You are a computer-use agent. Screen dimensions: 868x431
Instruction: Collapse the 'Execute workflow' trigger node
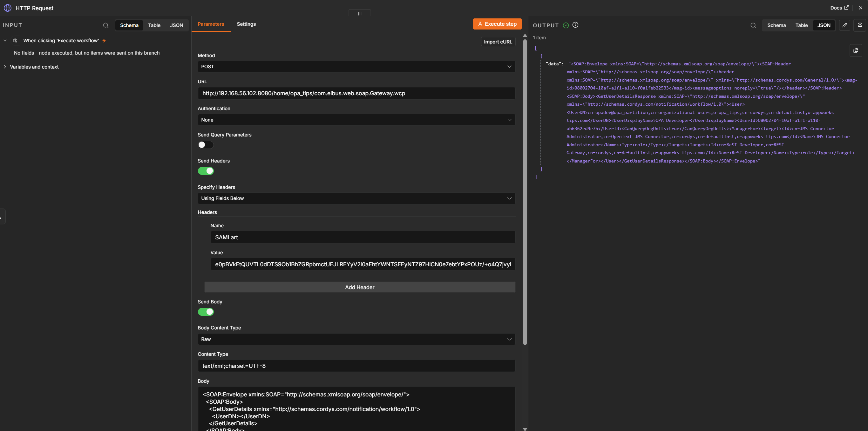(x=5, y=41)
